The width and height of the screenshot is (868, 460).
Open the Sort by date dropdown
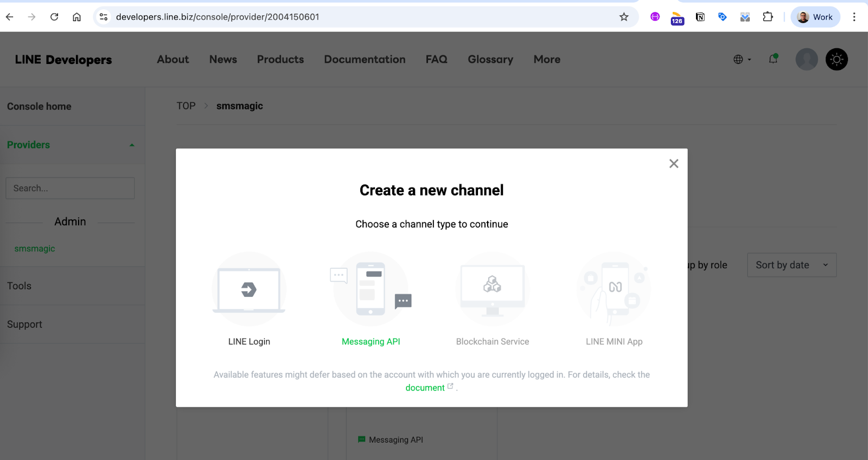[792, 265]
